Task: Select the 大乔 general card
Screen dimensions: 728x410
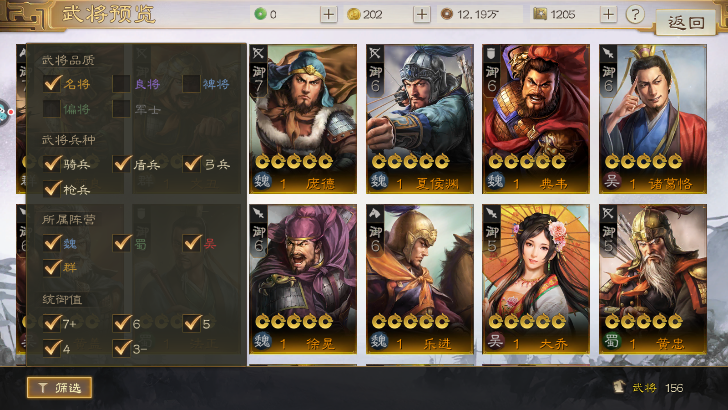Action: (x=536, y=279)
